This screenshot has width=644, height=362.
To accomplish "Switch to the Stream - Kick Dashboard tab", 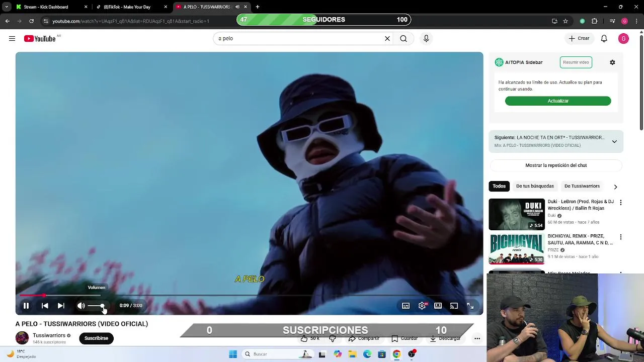I will tap(46, 7).
